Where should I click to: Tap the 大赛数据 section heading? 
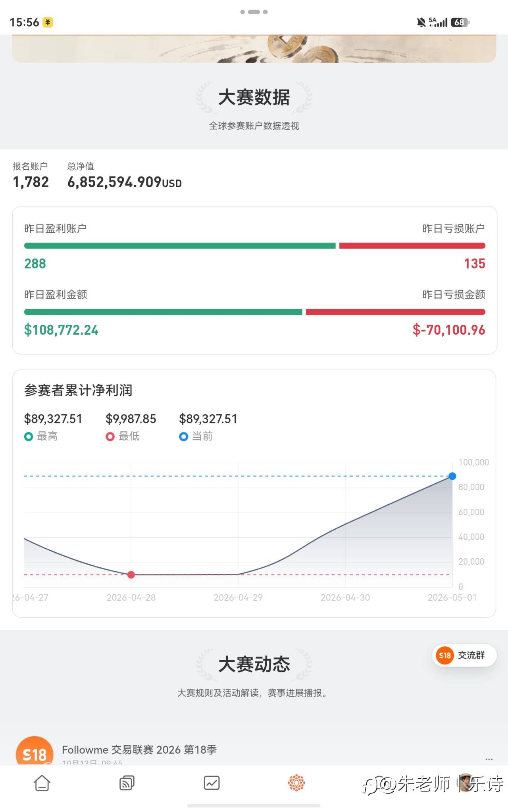click(254, 98)
